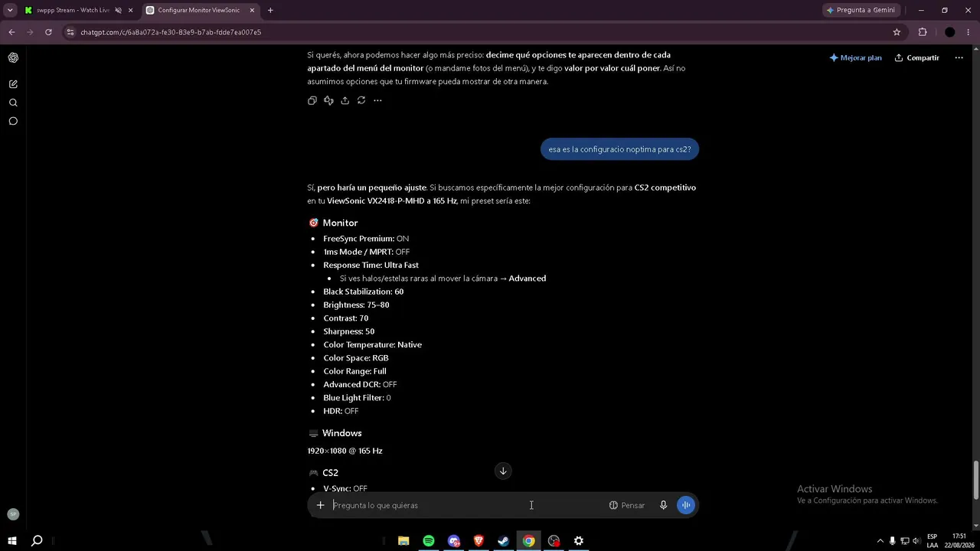Bookmark this page with the star
Viewport: 980px width, 551px height.
pos(897,32)
